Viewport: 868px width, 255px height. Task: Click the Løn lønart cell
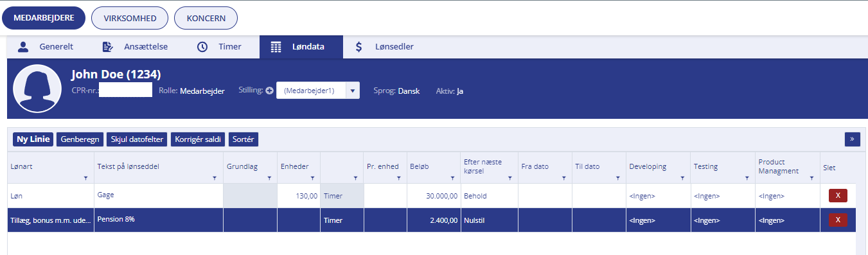coord(51,196)
